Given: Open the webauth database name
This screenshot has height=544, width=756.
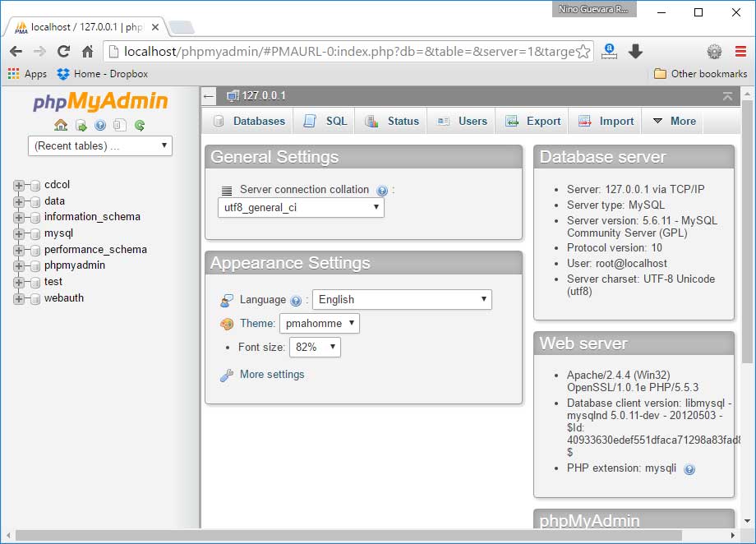Looking at the screenshot, I should (63, 298).
